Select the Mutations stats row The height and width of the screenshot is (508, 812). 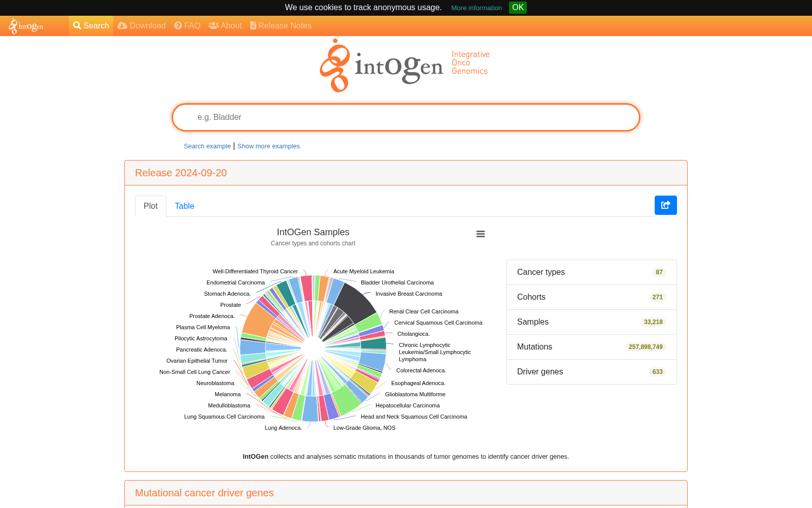click(x=592, y=347)
